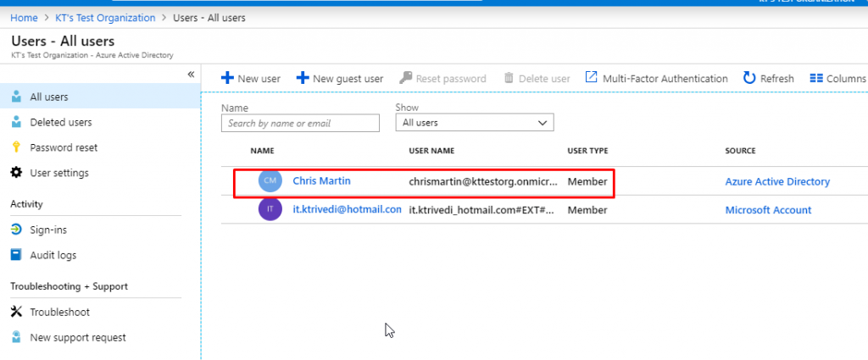Sort by SOURCE column header
This screenshot has width=868, height=360.
pos(740,151)
